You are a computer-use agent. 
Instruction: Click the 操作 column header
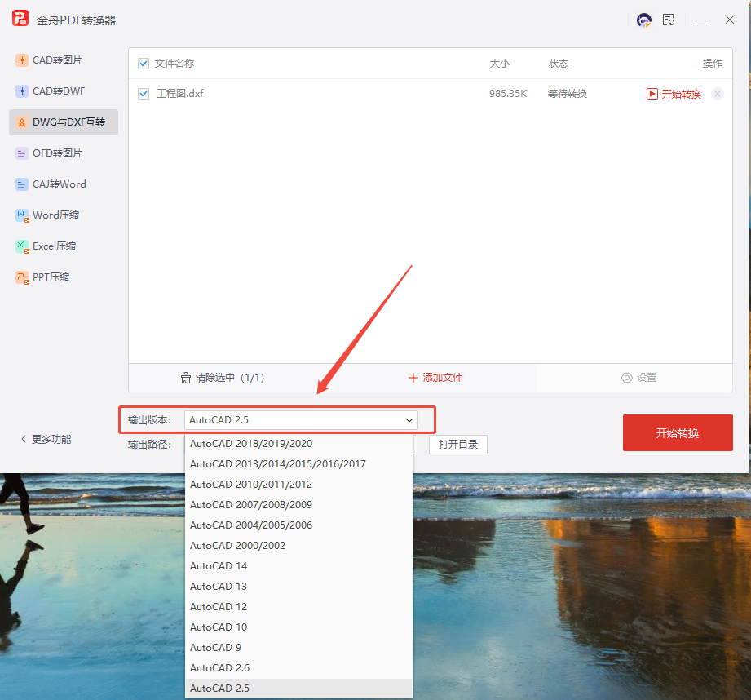tap(712, 64)
